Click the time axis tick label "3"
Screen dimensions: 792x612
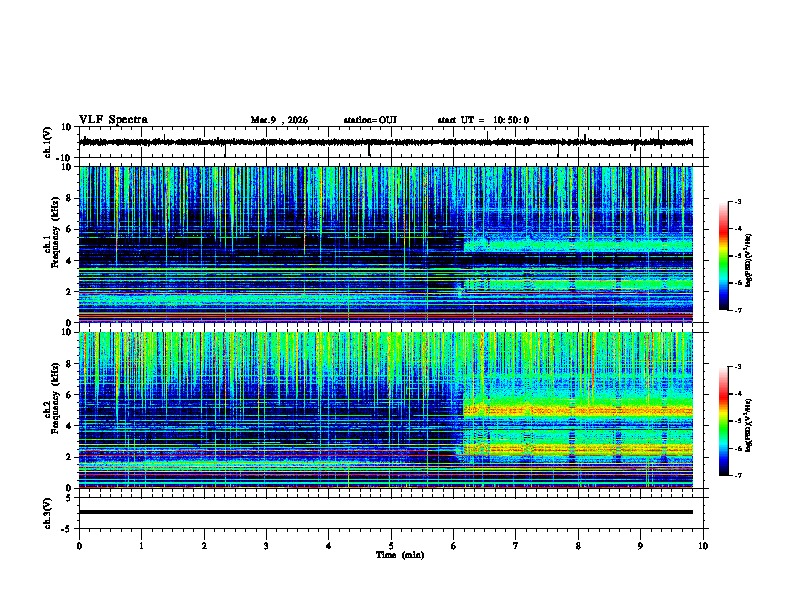coord(266,546)
